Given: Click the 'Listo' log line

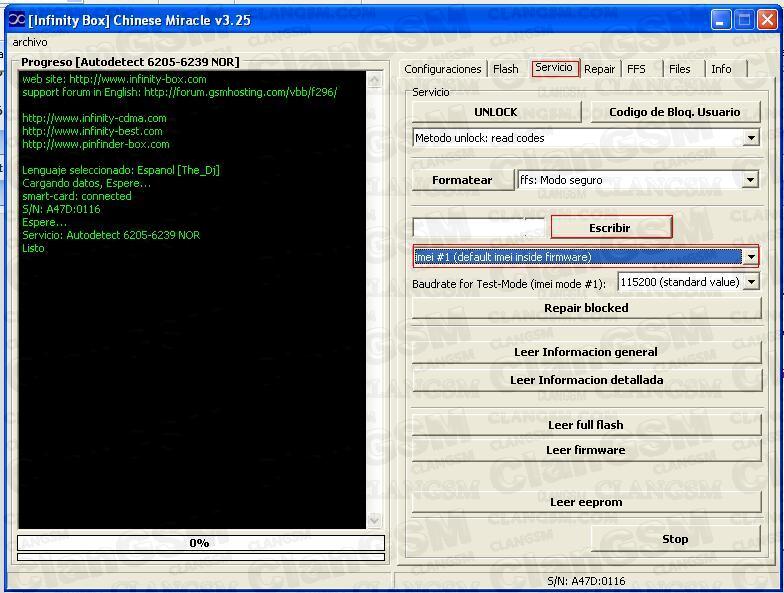Looking at the screenshot, I should coord(33,248).
